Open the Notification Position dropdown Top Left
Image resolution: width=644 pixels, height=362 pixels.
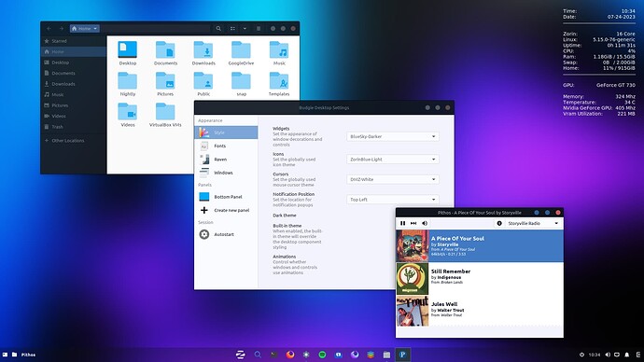(393, 200)
